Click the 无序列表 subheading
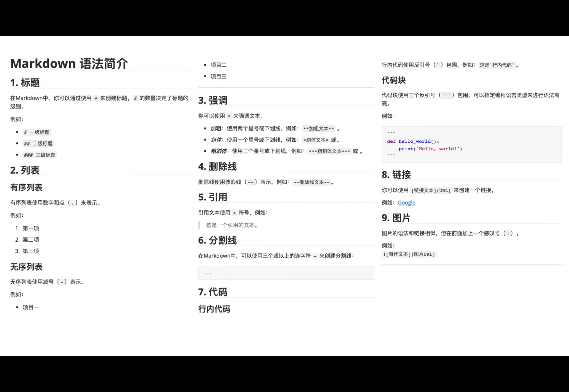 click(26, 267)
